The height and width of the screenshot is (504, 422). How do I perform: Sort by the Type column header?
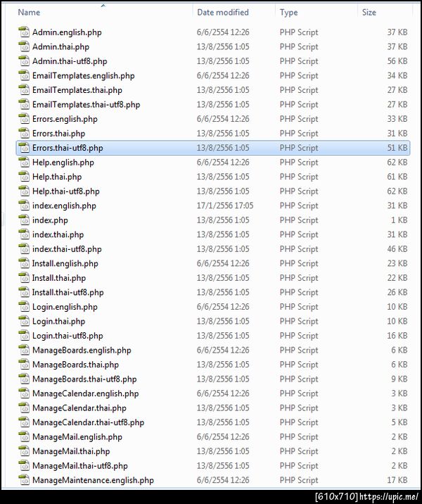pyautogui.click(x=288, y=12)
